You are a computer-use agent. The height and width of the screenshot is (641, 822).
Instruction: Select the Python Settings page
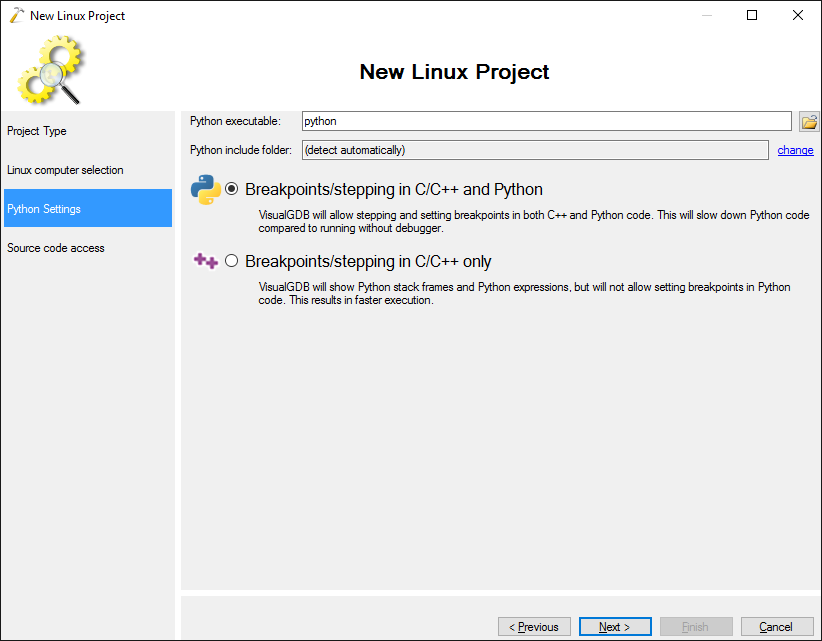88,208
